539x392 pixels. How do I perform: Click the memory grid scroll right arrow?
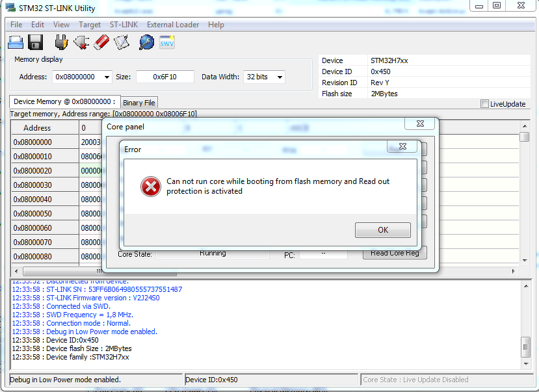[x=513, y=272]
